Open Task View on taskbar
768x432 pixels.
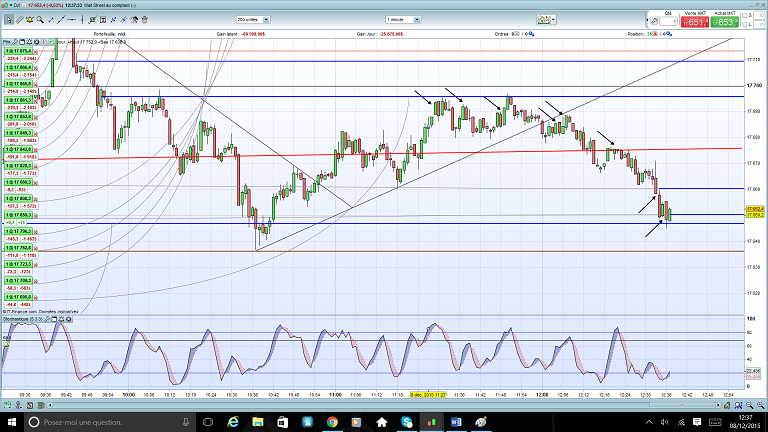208,422
